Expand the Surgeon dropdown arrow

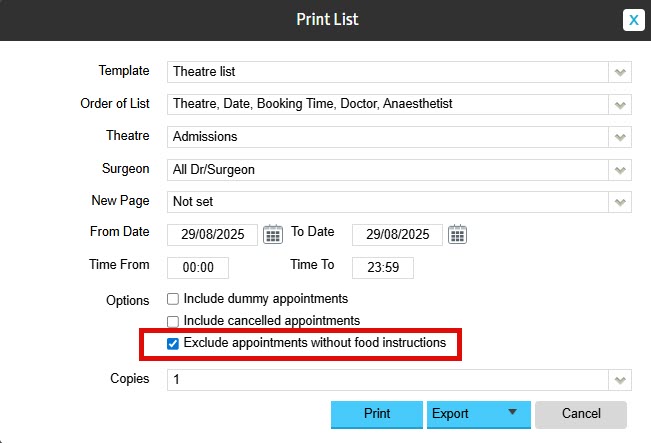620,170
